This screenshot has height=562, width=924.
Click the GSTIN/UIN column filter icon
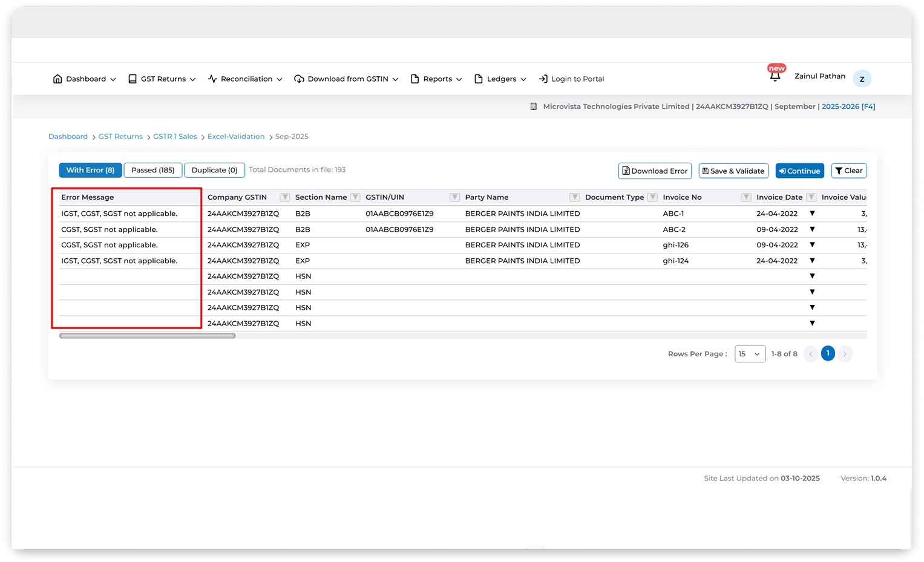click(x=454, y=197)
